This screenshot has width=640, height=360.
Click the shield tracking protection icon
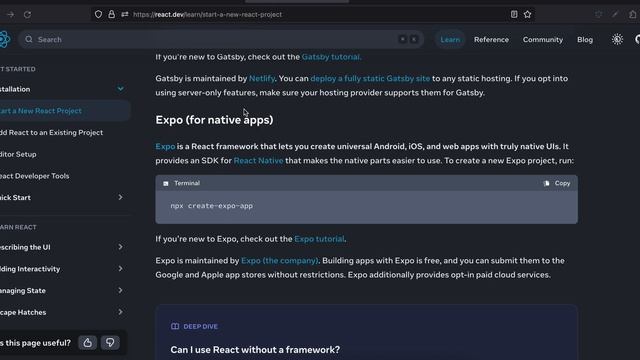point(98,14)
